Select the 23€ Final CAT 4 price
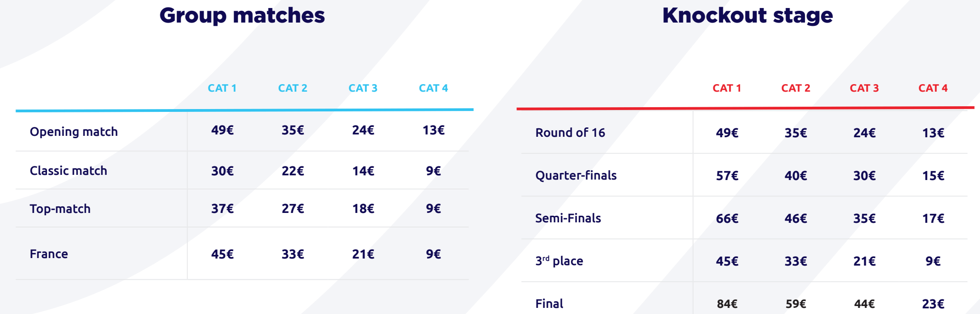 pyautogui.click(x=933, y=304)
